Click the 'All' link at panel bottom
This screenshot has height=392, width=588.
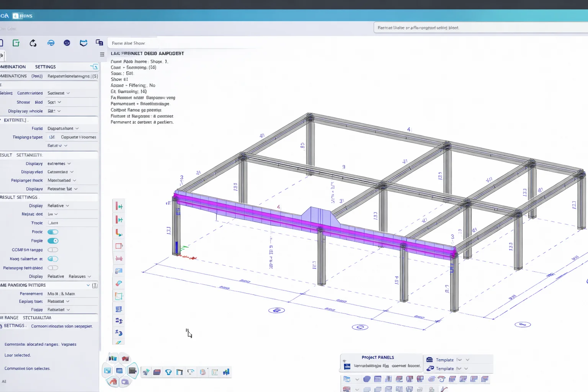(x=4, y=382)
